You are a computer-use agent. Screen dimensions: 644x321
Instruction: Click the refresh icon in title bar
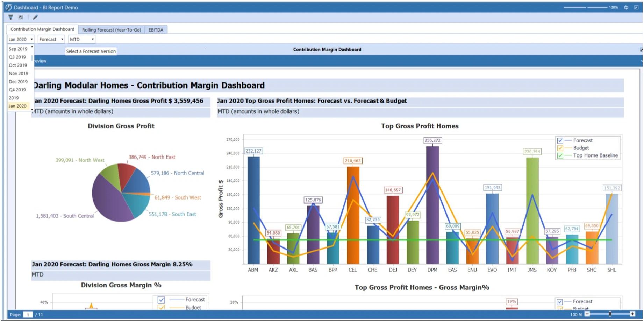click(x=626, y=7)
